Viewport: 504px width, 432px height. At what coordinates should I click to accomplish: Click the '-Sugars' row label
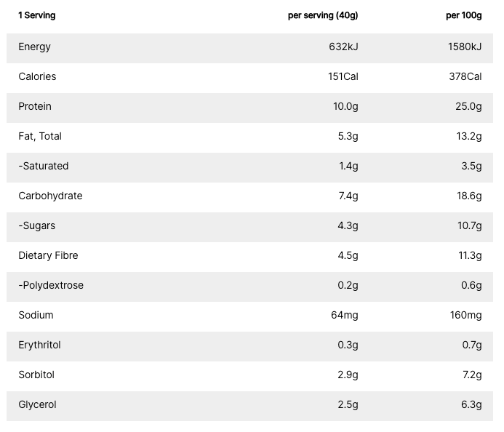(x=36, y=225)
